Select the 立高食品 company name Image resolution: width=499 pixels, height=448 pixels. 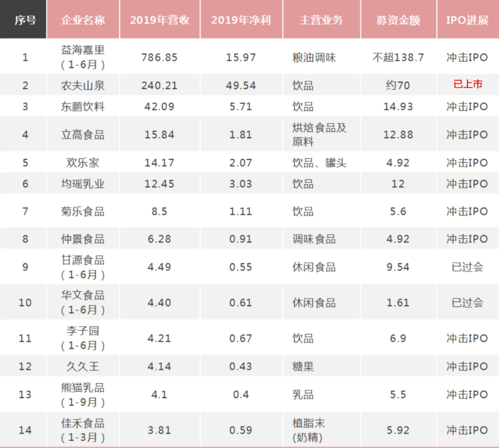coord(83,135)
